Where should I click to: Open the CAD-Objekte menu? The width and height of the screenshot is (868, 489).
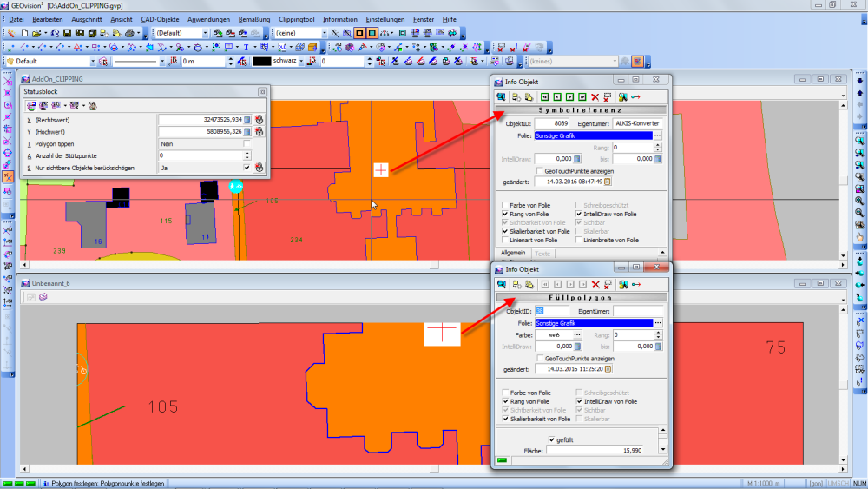161,19
